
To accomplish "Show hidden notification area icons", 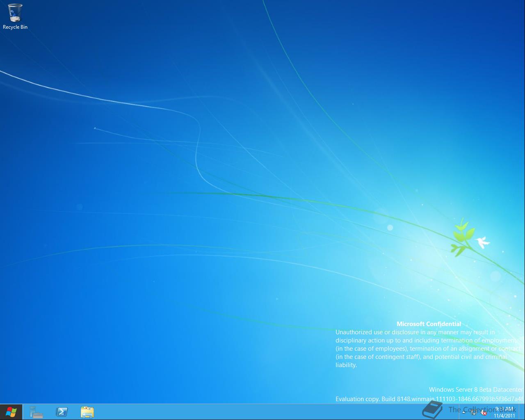I will click(463, 412).
